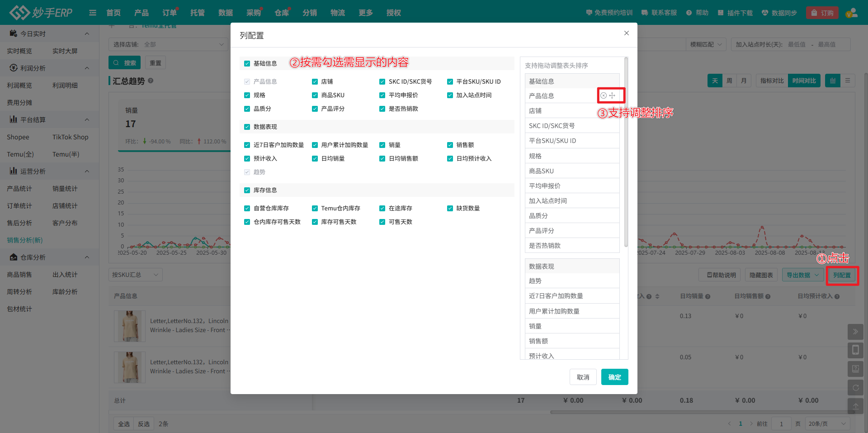Click the 妙手ERP logo
Image resolution: width=868 pixels, height=433 pixels.
click(41, 13)
